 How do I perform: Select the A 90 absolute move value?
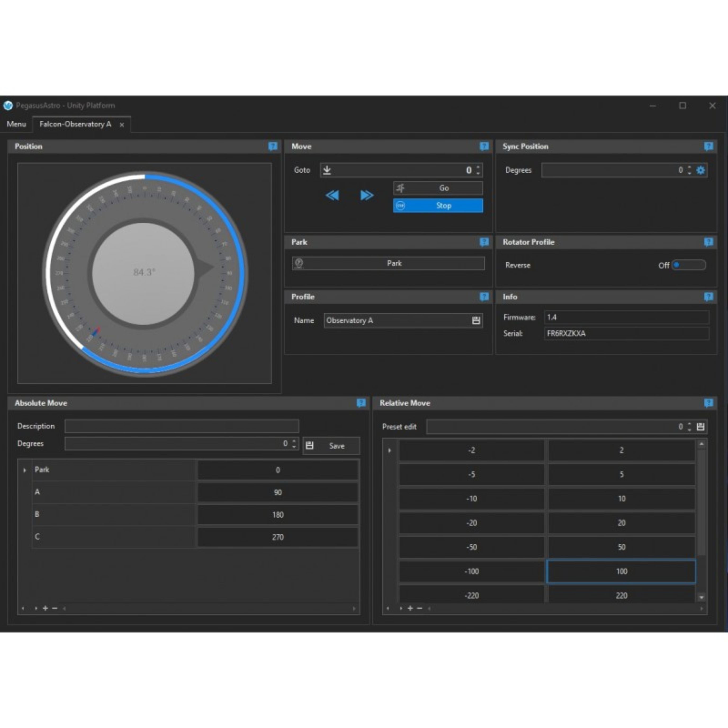(x=278, y=492)
